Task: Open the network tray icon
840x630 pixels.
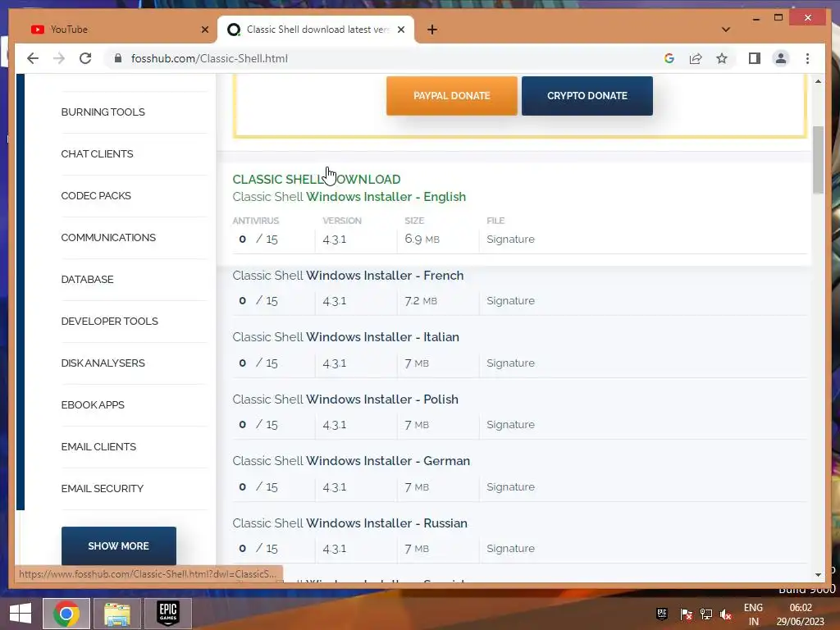Action: pos(706,614)
